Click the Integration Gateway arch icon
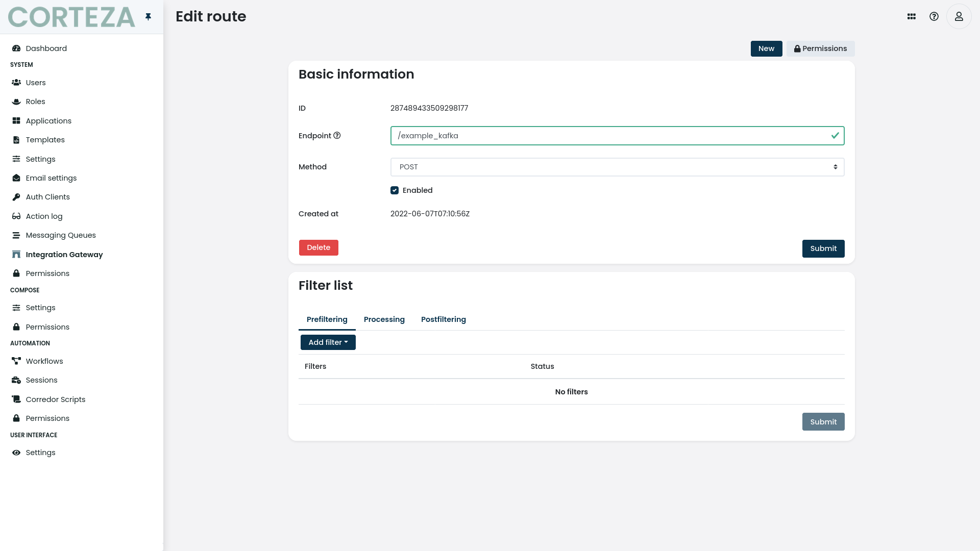Image resolution: width=980 pixels, height=551 pixels. pos(16,255)
